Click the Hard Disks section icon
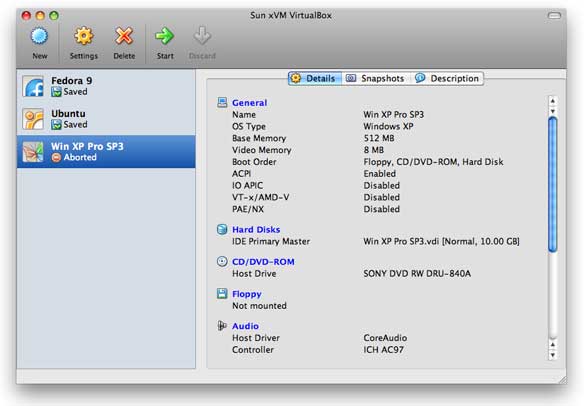 (222, 229)
